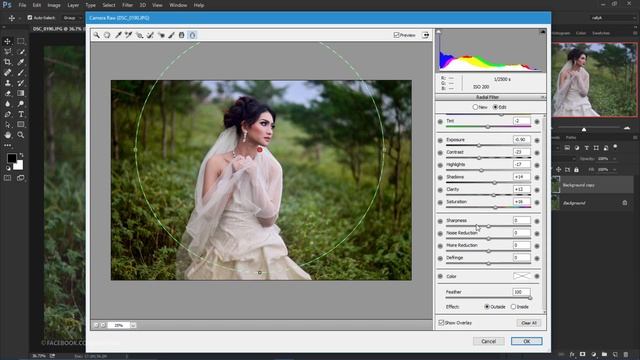Screen dimensions: 640x360
Task: Select the Spot Removal tool
Action: point(150,35)
